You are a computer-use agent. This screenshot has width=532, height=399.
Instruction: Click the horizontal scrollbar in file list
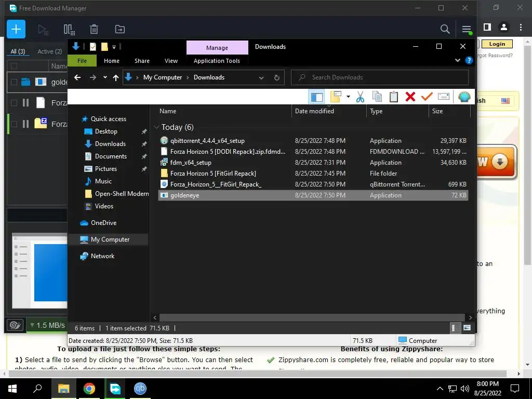click(312, 317)
